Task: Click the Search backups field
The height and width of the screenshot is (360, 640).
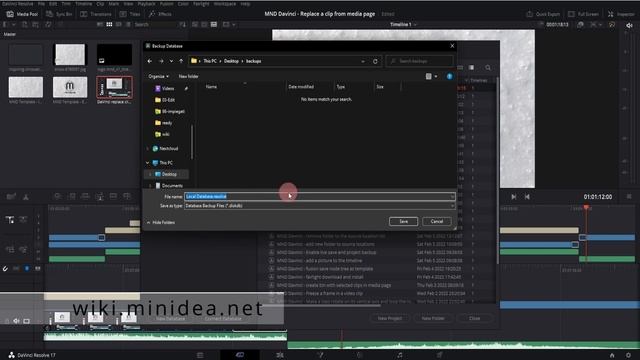Action: tap(420, 61)
